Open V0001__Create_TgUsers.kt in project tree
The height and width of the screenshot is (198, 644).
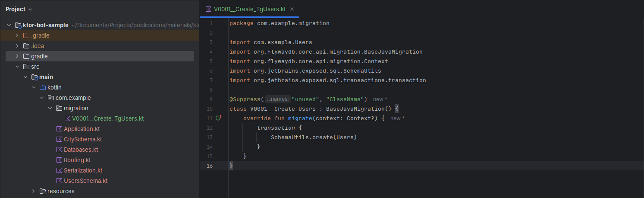[x=108, y=118]
